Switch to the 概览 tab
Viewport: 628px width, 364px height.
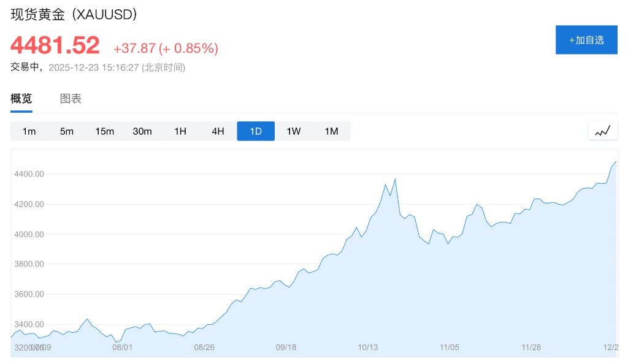[21, 99]
